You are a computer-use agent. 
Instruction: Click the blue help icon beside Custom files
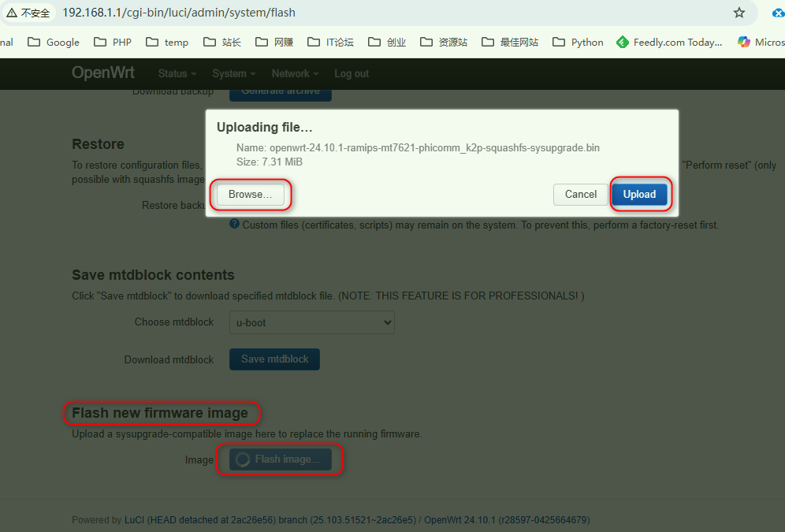[x=234, y=225]
